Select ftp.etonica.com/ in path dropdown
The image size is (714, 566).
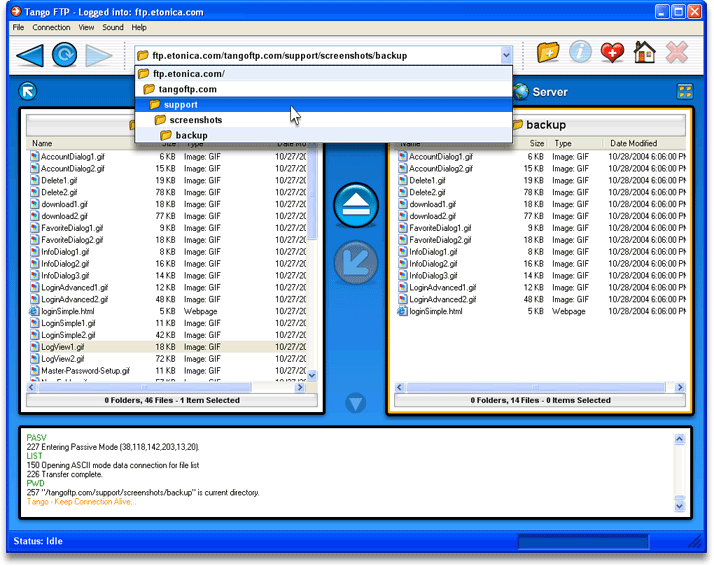point(324,73)
